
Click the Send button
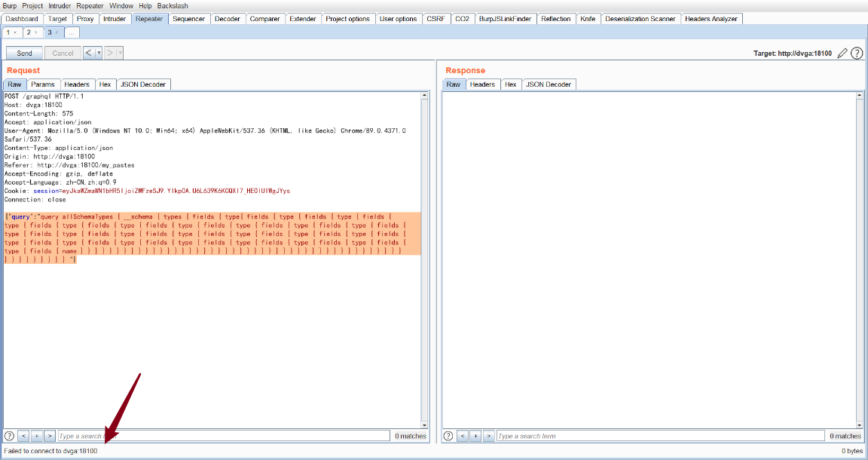click(24, 54)
